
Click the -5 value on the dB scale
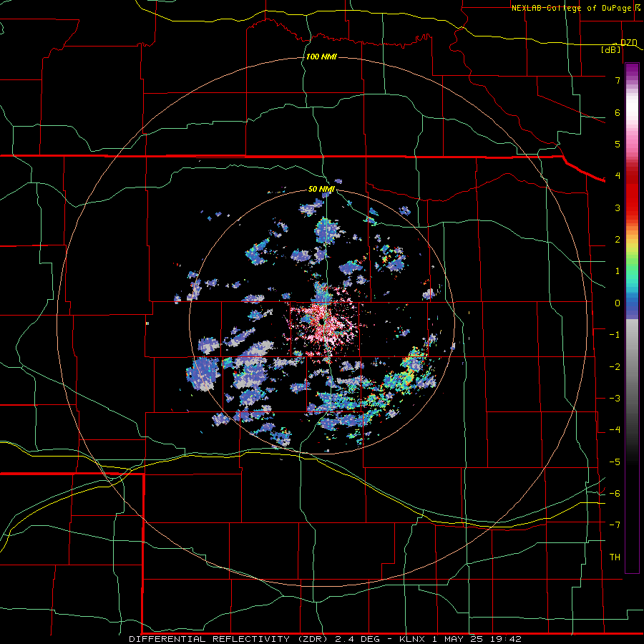615,462
